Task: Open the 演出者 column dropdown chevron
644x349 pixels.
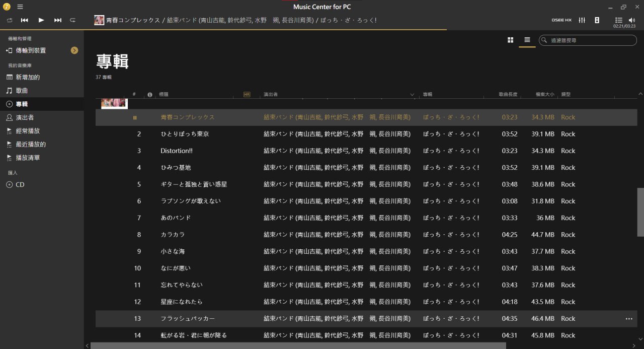Action: [412, 94]
